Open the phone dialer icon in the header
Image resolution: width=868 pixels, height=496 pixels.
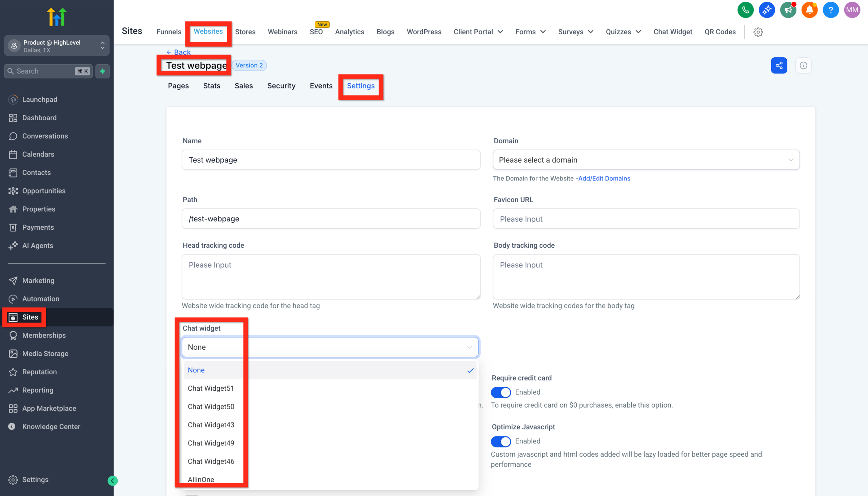(x=745, y=10)
